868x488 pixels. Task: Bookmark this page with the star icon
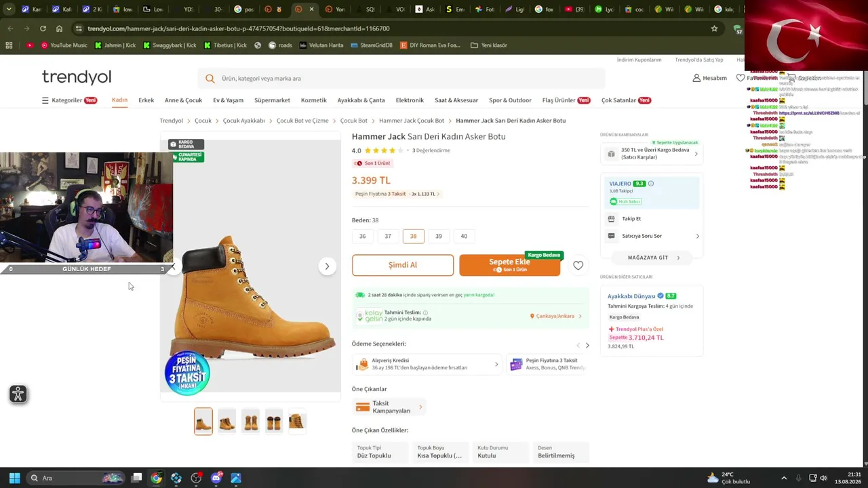click(714, 28)
